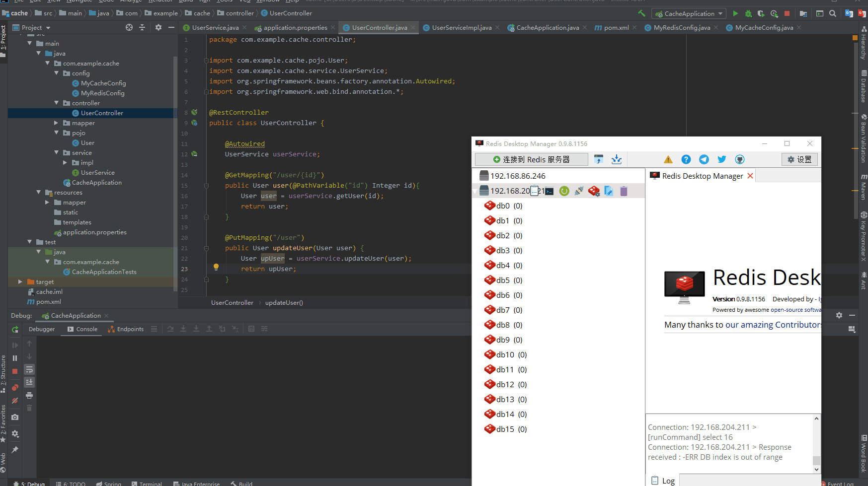The height and width of the screenshot is (486, 868).
Task: Switch to the UserService.java editor tab
Action: pyautogui.click(x=215, y=28)
